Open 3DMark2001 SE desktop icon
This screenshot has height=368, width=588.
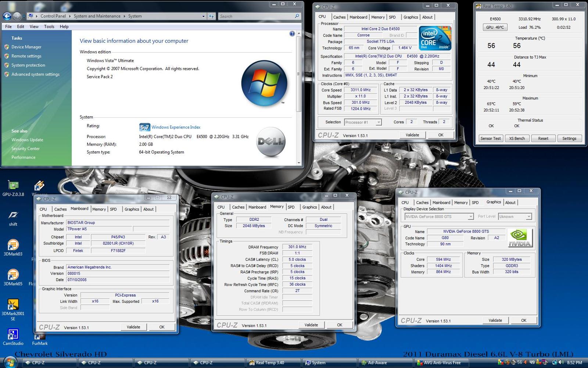13,310
